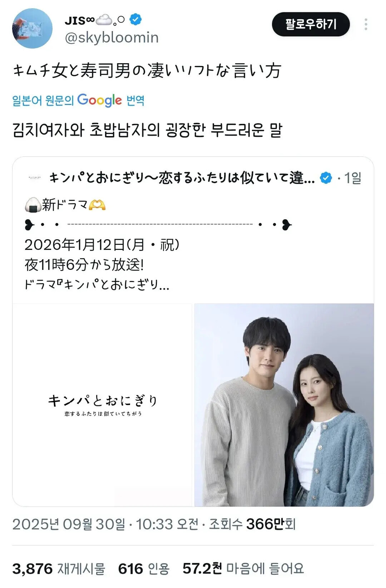The height and width of the screenshot is (588, 386).
Task: Open the JIS profile avatar
Action: click(x=32, y=28)
